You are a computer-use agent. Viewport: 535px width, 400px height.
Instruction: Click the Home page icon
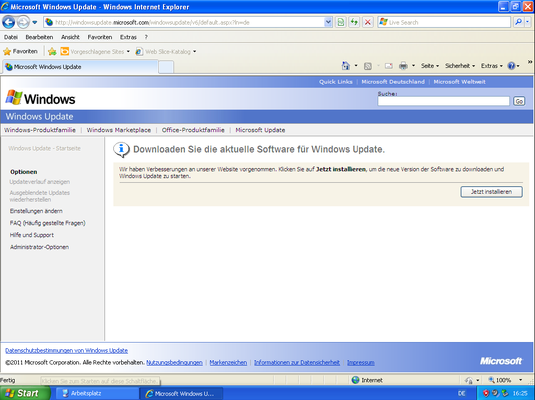pyautogui.click(x=346, y=66)
